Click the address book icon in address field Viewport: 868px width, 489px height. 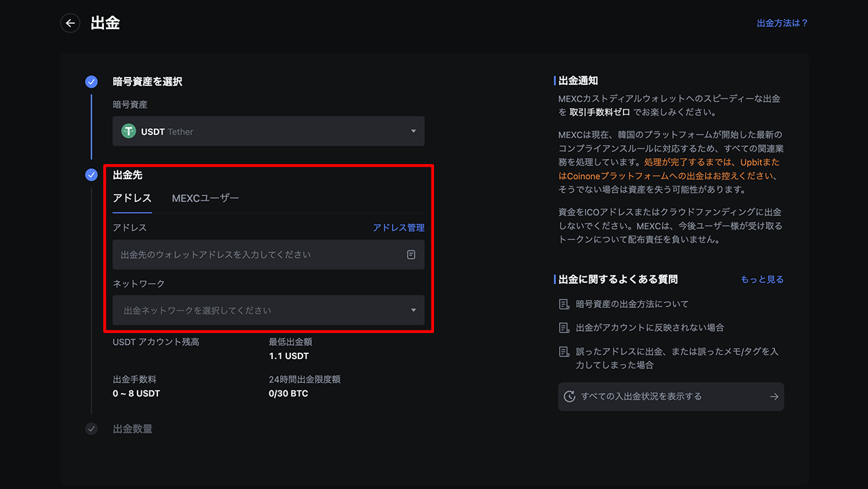411,255
